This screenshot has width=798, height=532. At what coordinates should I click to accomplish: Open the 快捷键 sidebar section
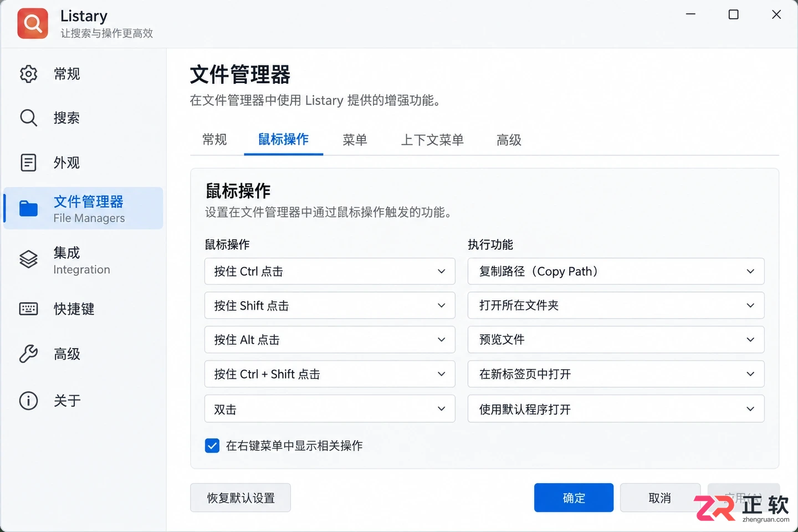click(x=83, y=309)
